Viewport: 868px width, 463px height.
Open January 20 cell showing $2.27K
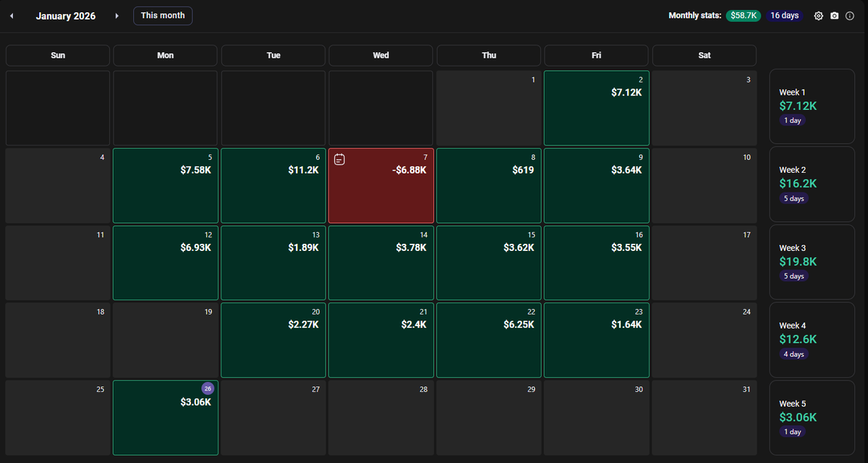[273, 340]
